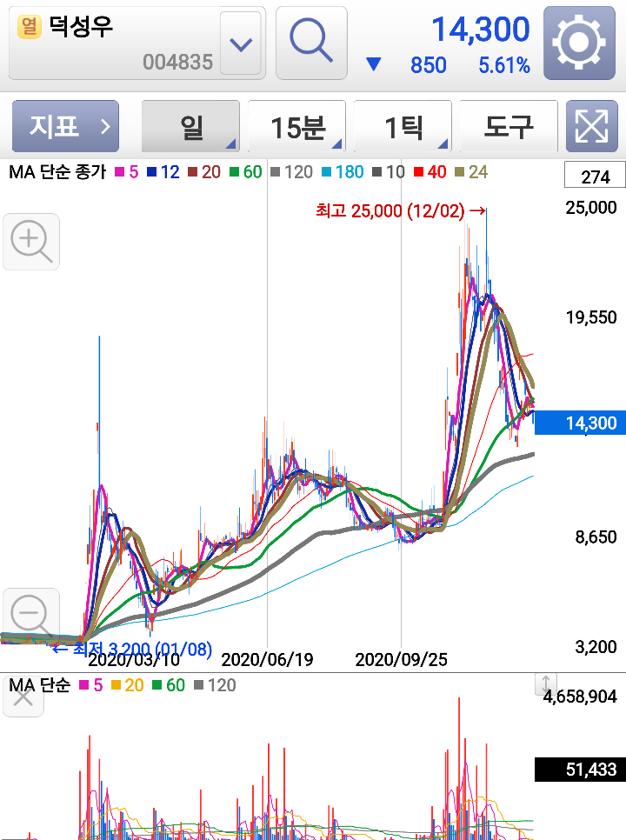
Task: Click the orange volume MA 20 swatch
Action: click(x=117, y=684)
